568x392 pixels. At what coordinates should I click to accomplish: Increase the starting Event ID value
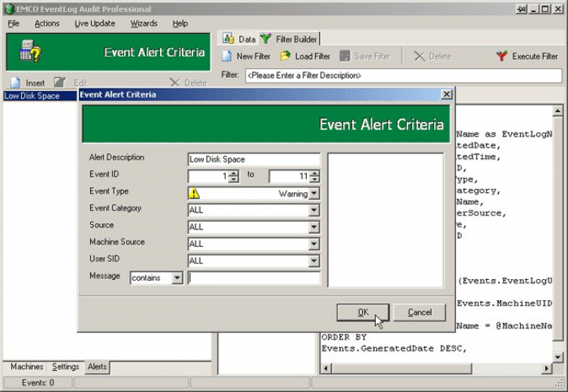[234, 173]
